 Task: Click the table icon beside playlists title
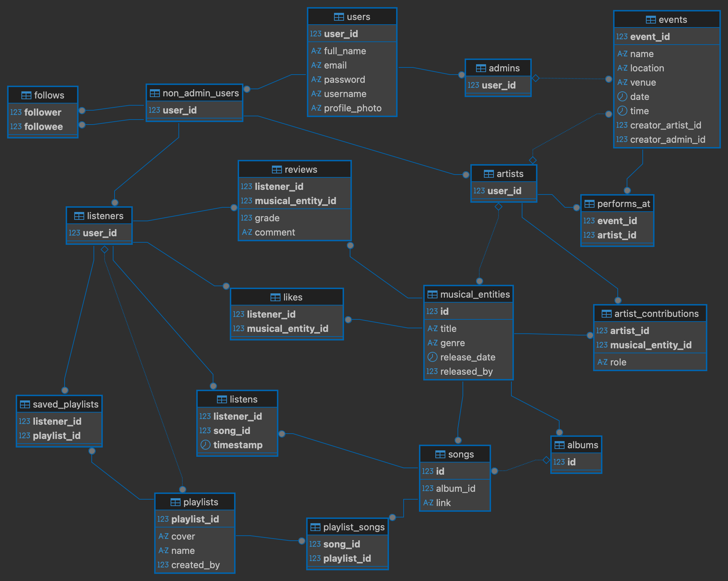175,502
